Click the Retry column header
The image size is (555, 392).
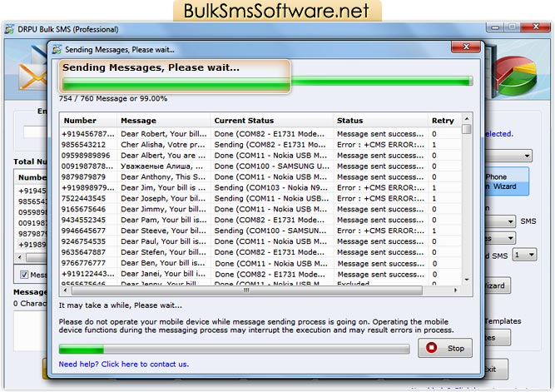click(443, 121)
